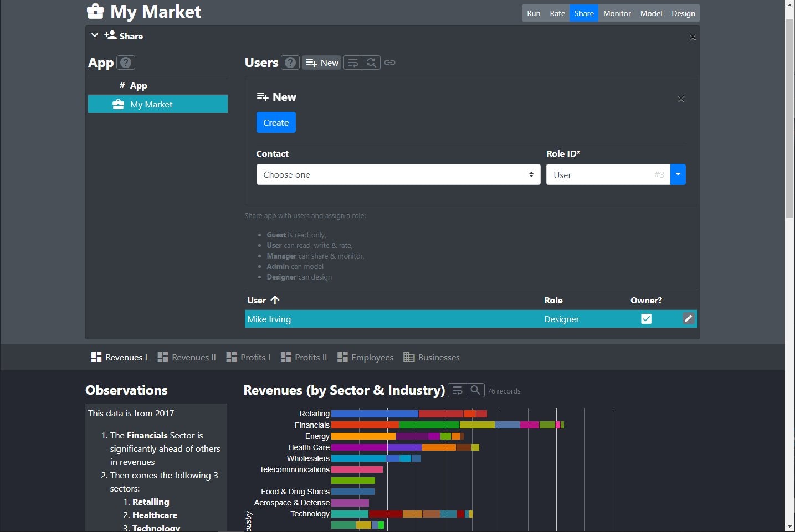Click the My Market briefcase icon in header
The width and height of the screenshot is (795, 532).
95,11
